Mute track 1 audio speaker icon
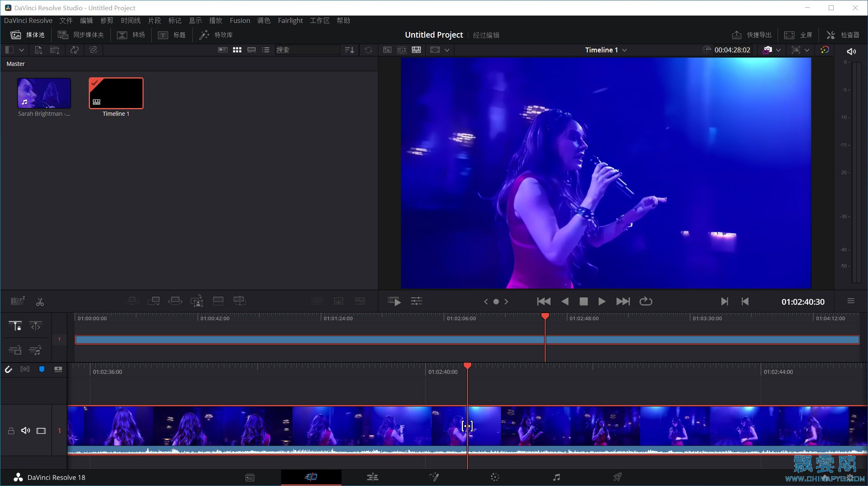Screen dimensions: 868x486 click(x=26, y=431)
